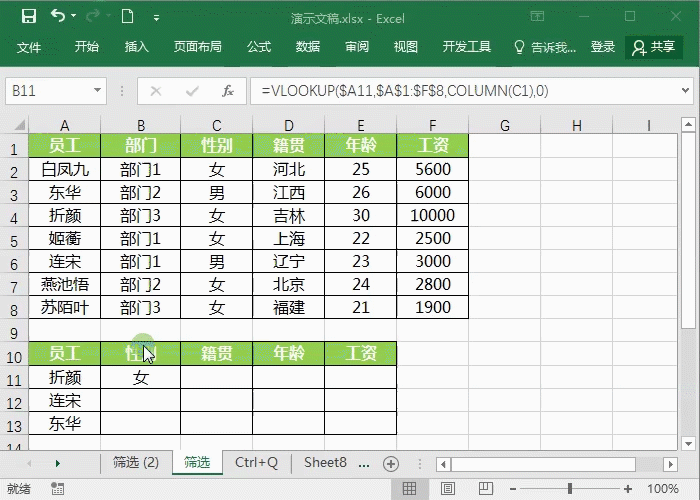The image size is (700, 500).
Task: Click the 共享 share button
Action: click(x=654, y=47)
